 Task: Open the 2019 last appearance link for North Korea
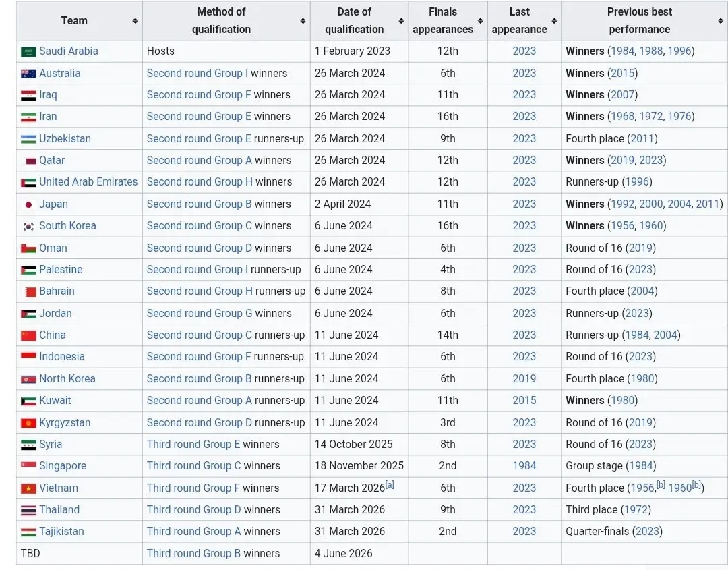click(524, 379)
